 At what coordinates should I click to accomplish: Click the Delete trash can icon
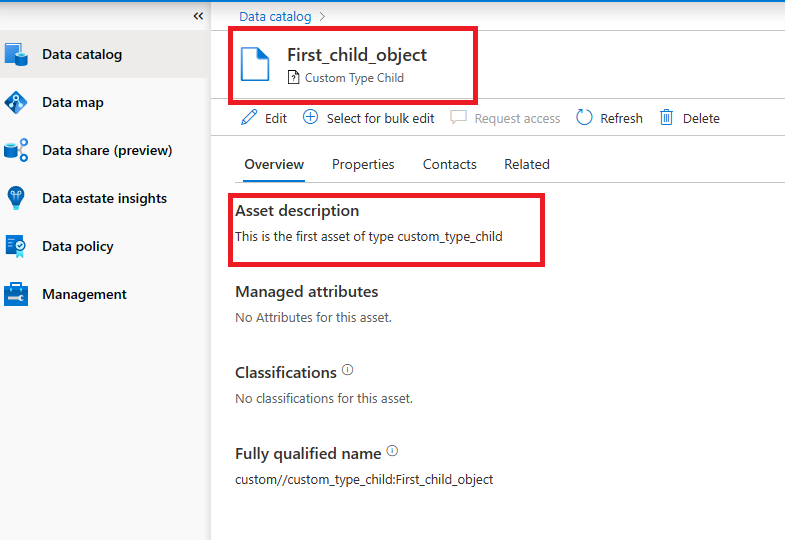pos(667,118)
